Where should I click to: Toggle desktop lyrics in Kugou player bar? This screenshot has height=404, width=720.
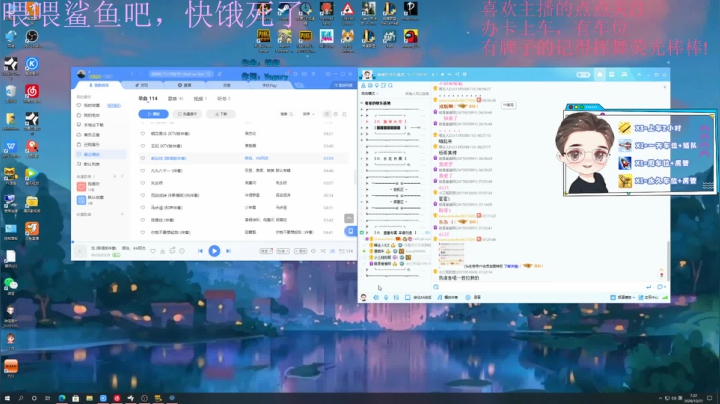[332, 251]
